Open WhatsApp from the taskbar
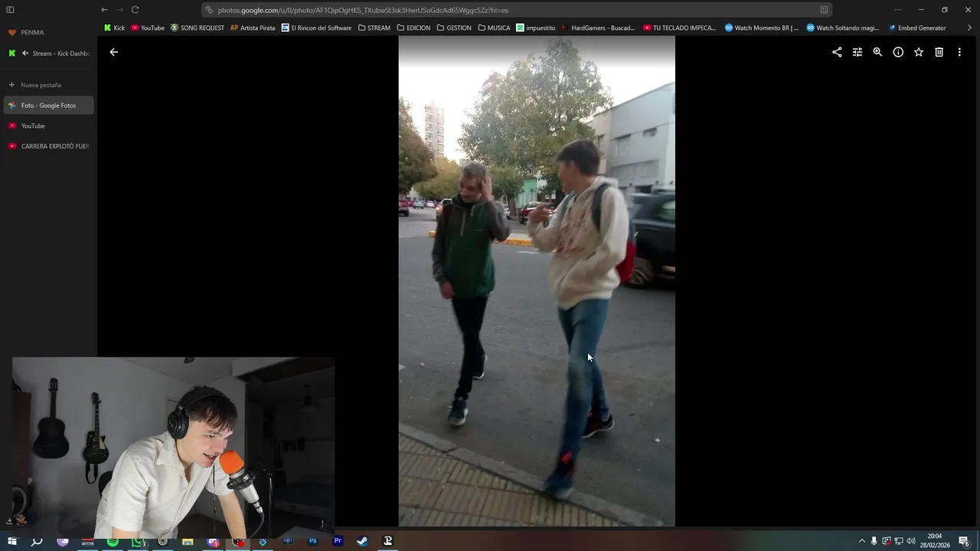980x551 pixels. (x=138, y=541)
